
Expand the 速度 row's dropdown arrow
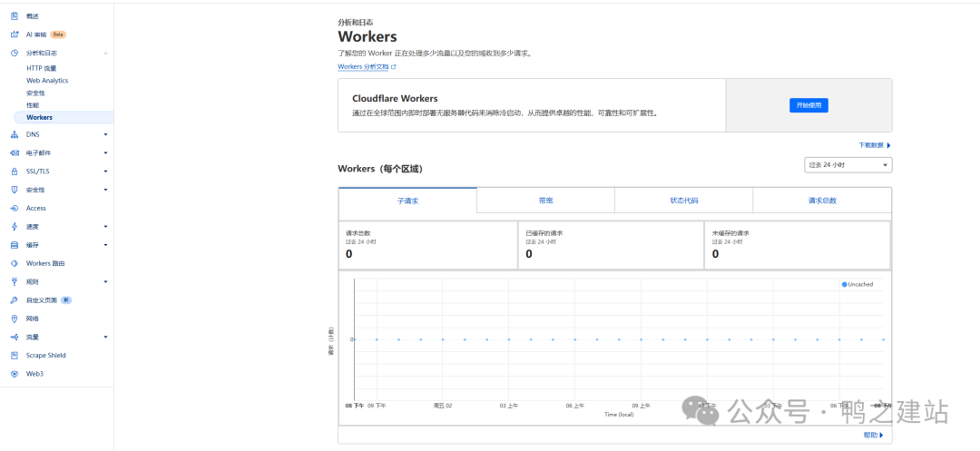(x=105, y=226)
